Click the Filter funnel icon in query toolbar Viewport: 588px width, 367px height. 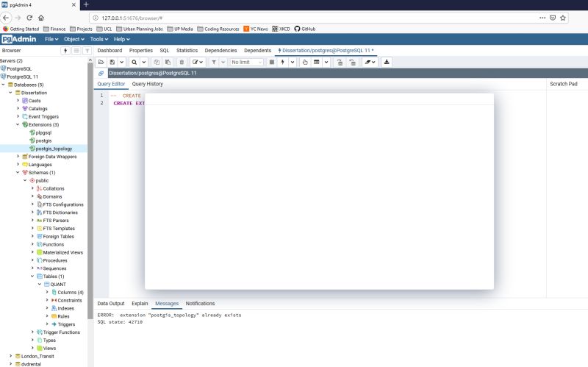[214, 63]
